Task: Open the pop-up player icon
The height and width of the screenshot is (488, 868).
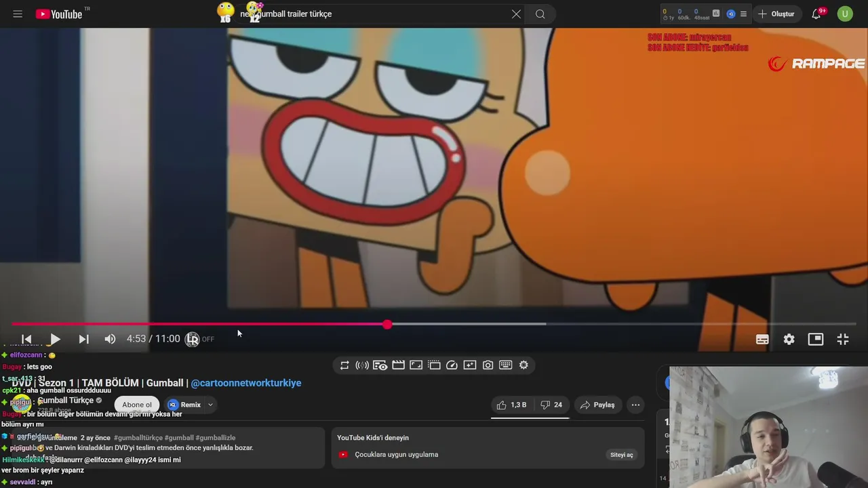Action: point(434,365)
